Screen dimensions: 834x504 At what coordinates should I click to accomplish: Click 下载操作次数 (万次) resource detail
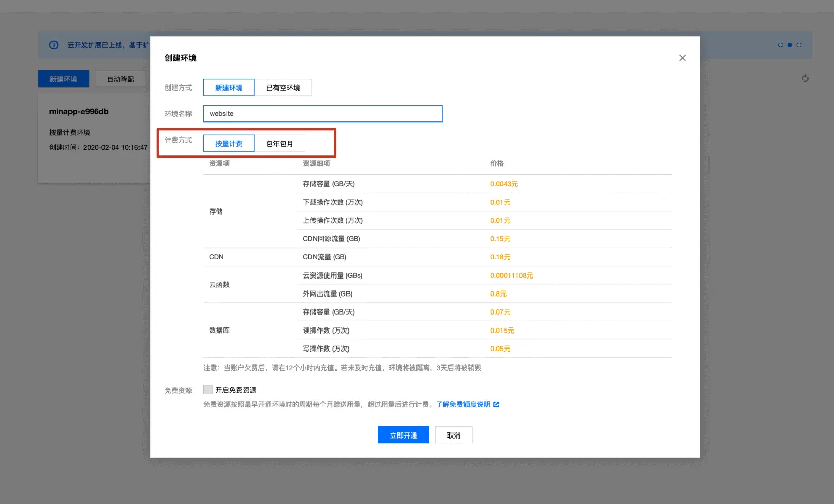[333, 202]
